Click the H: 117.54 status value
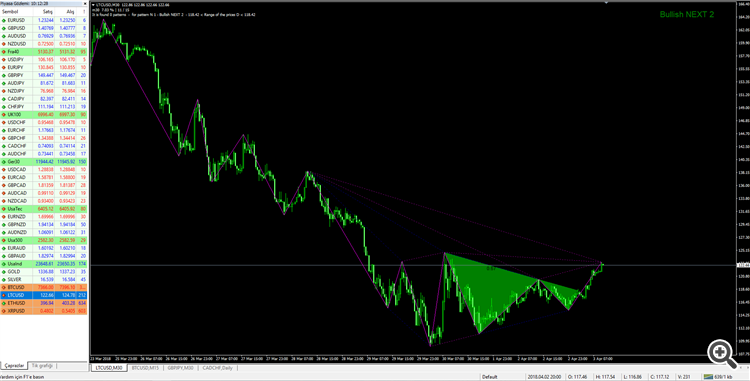 [x=605, y=377]
